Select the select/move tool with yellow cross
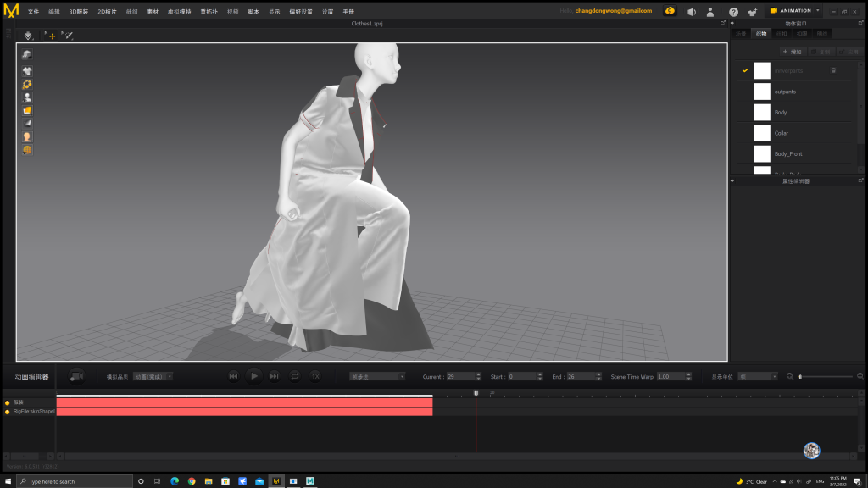This screenshot has height=488, width=868. [49, 36]
